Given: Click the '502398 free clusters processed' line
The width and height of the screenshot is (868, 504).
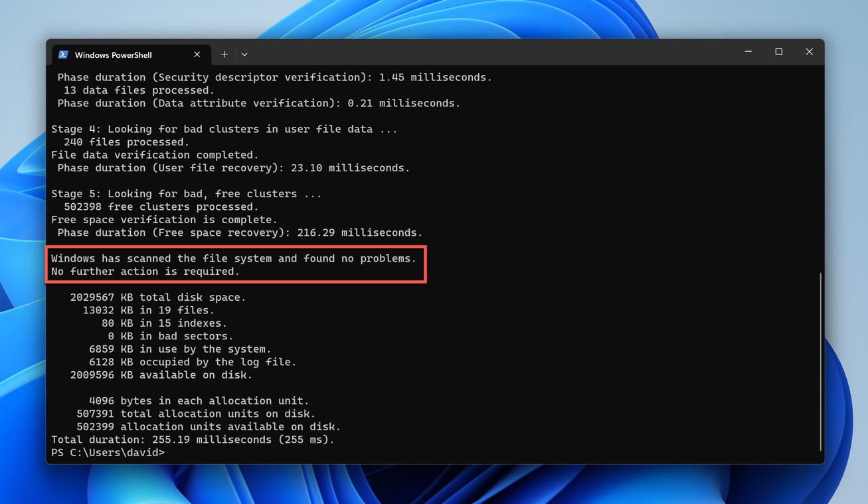Looking at the screenshot, I should pos(161,207).
